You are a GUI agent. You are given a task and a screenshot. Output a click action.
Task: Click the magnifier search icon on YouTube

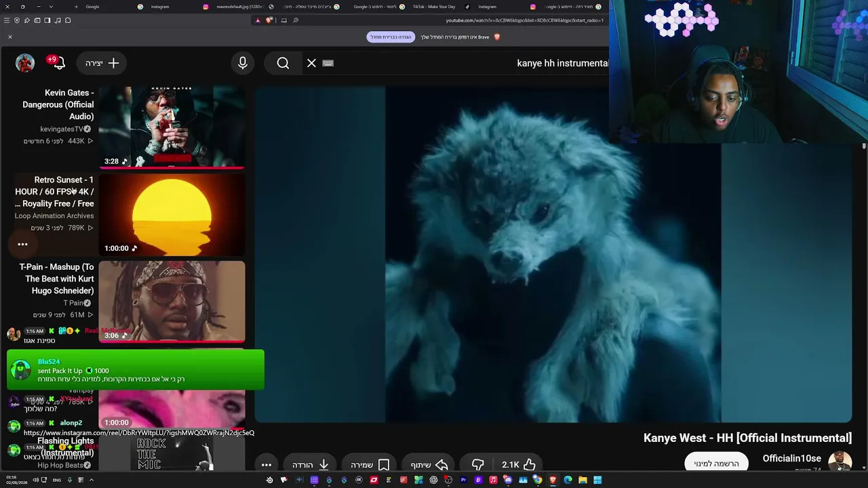(x=283, y=63)
